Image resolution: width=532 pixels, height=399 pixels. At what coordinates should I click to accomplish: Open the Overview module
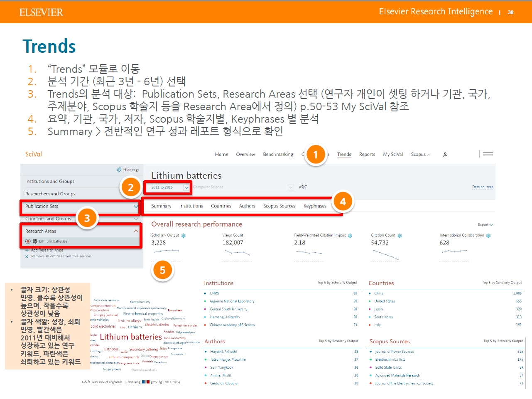point(245,155)
